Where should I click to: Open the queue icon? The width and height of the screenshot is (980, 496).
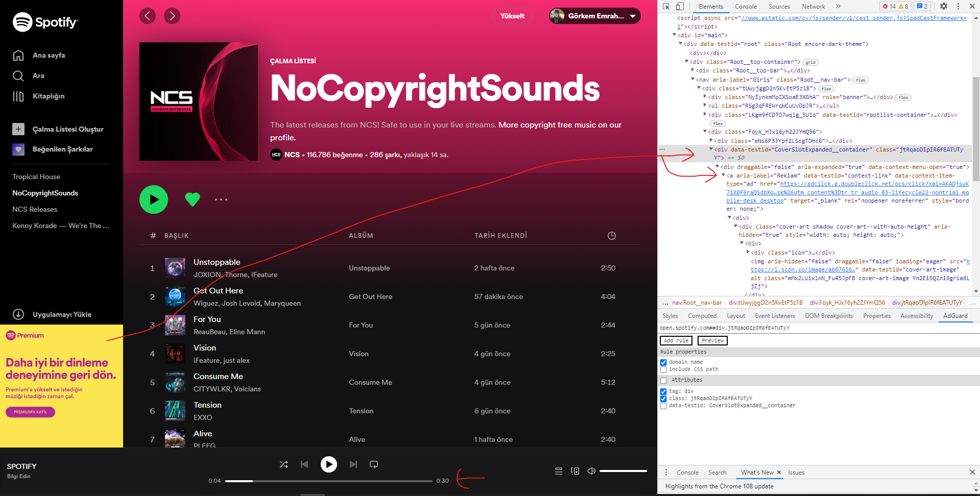click(x=559, y=471)
